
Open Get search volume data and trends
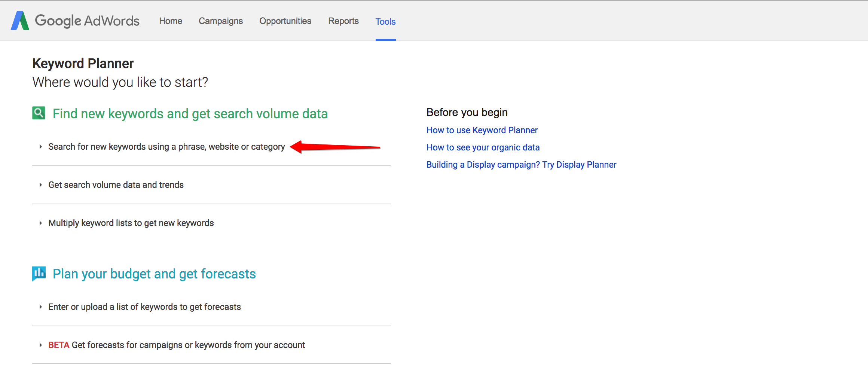click(x=116, y=185)
